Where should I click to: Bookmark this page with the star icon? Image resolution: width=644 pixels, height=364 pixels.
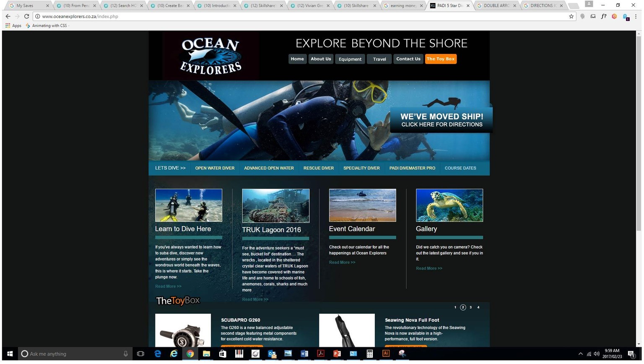[571, 16]
